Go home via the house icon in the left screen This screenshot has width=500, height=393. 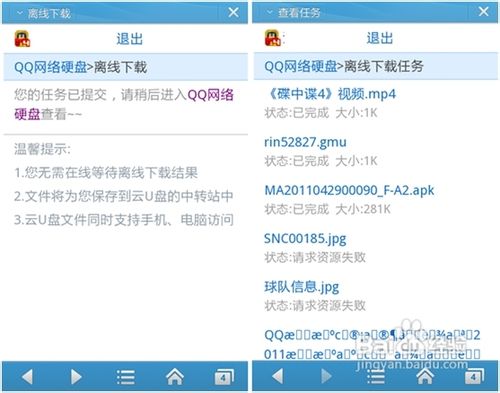pyautogui.click(x=175, y=377)
